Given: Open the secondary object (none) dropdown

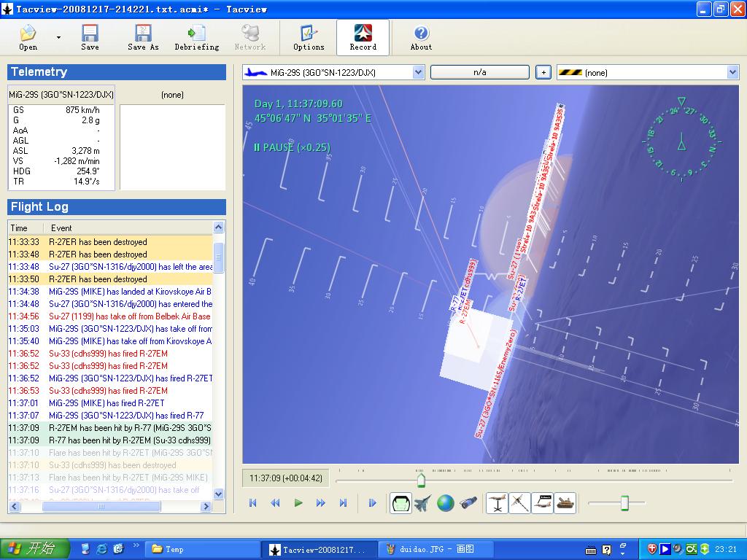Looking at the screenshot, I should click(732, 72).
